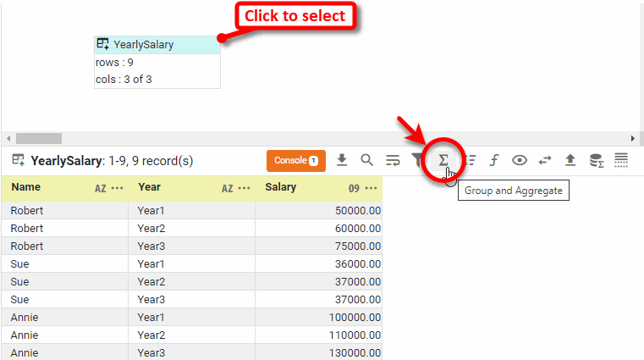Click the Group and Aggregate sigma icon
Screen dimensions: 644x360
443,160
